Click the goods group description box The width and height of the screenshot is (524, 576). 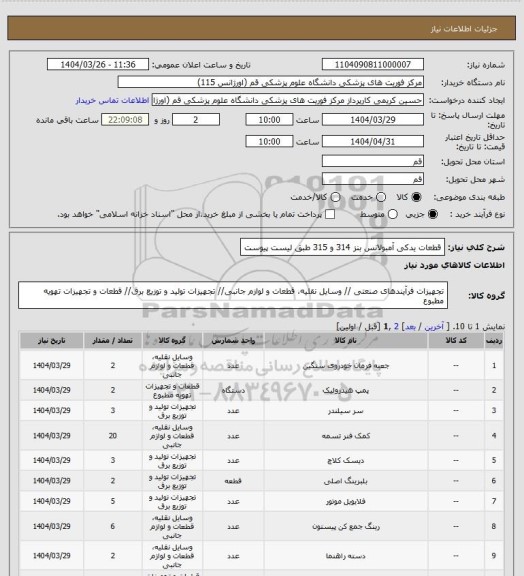233,295
